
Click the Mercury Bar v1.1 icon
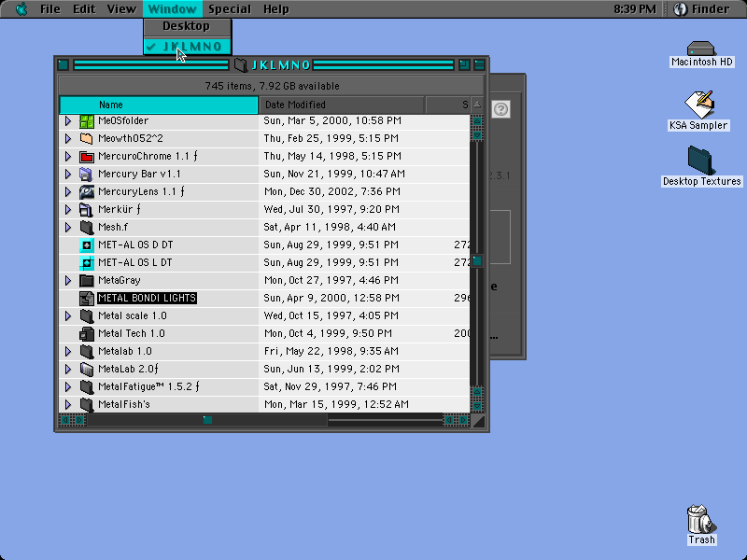pyautogui.click(x=86, y=174)
